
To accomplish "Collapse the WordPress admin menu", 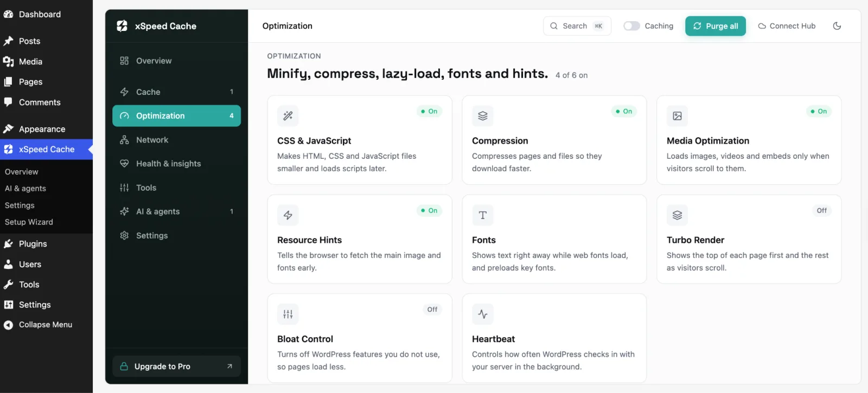I will point(46,325).
